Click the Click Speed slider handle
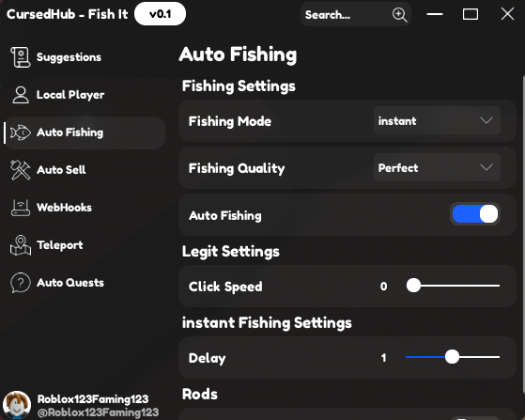 tap(413, 286)
